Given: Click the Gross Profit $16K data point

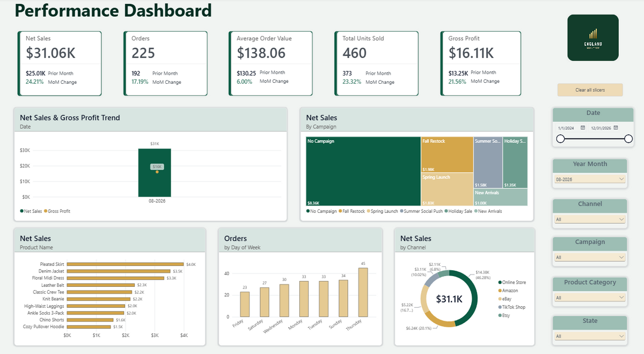Looking at the screenshot, I should pyautogui.click(x=157, y=171).
